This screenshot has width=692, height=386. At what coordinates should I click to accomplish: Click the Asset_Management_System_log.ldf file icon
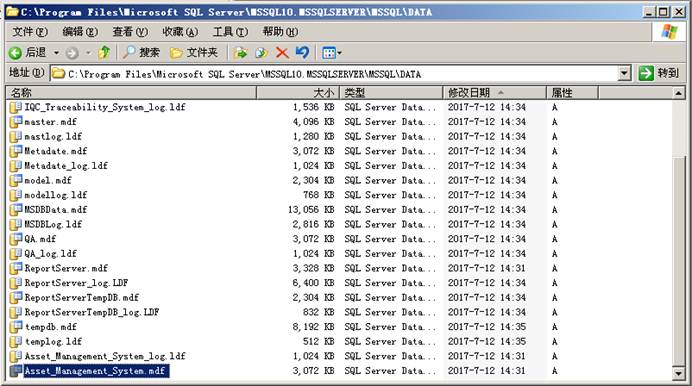coord(16,356)
